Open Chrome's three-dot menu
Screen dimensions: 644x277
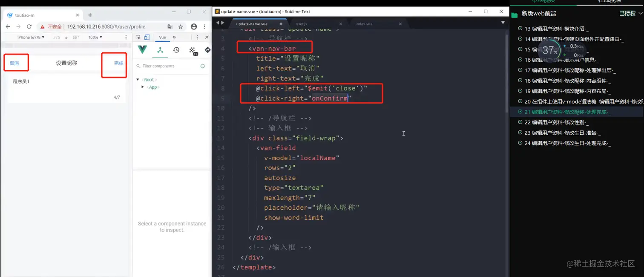pos(204,26)
